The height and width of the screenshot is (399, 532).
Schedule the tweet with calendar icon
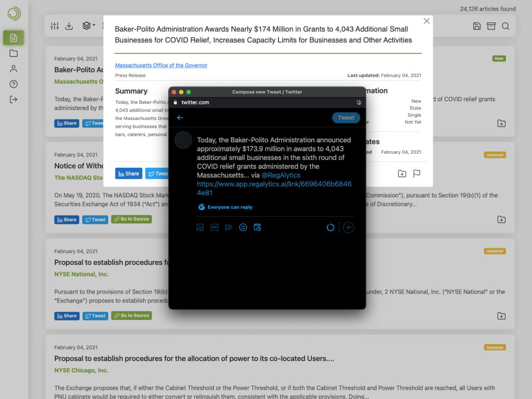(257, 228)
